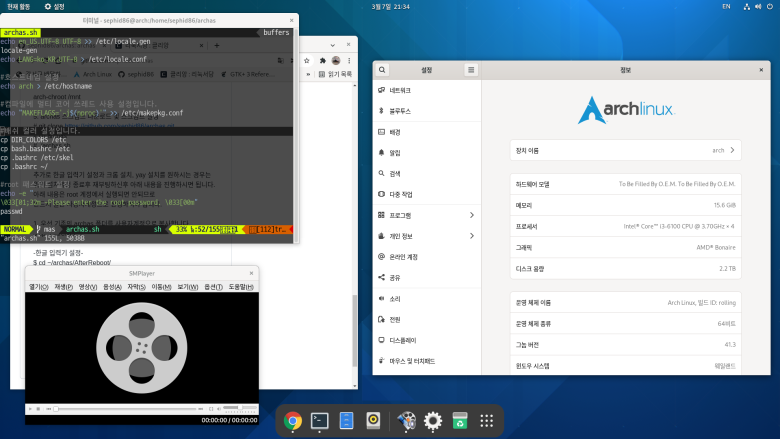780x439 pixels.
Task: Expand the 개인 정보 submenu in Settings
Action: click(x=472, y=236)
